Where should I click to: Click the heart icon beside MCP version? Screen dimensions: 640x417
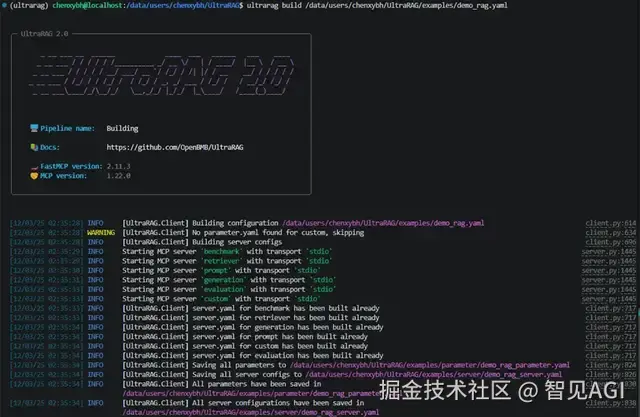[x=34, y=176]
